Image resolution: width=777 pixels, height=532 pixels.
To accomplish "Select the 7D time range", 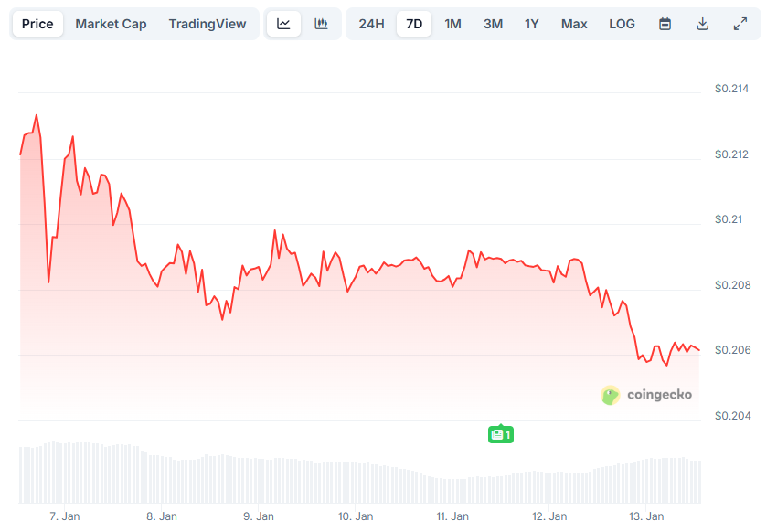I will point(414,24).
